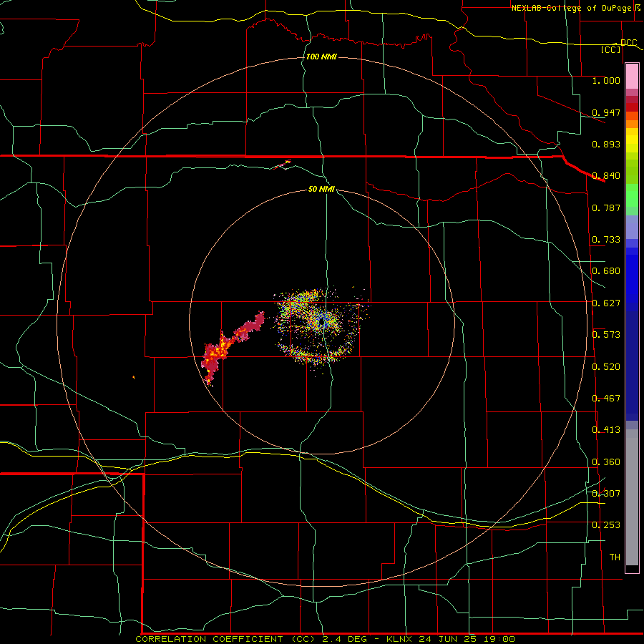Click the 50 NMI range ring label
The width and height of the screenshot is (644, 644).
click(321, 189)
